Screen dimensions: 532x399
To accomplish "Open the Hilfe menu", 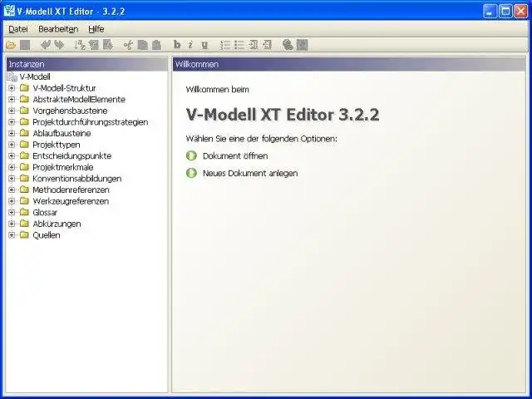I will pyautogui.click(x=96, y=29).
